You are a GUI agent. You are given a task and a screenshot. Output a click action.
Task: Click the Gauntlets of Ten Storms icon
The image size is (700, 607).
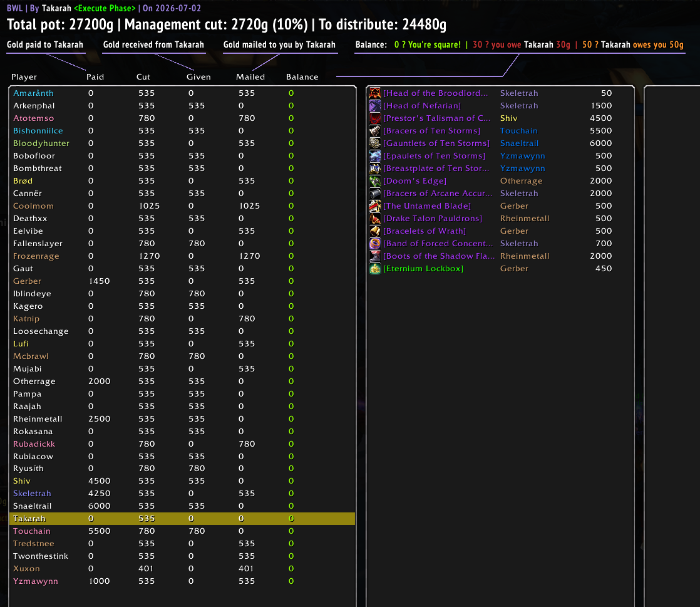375,143
